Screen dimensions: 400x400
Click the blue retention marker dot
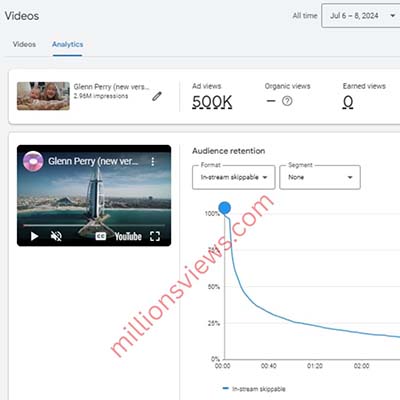pyautogui.click(x=225, y=208)
